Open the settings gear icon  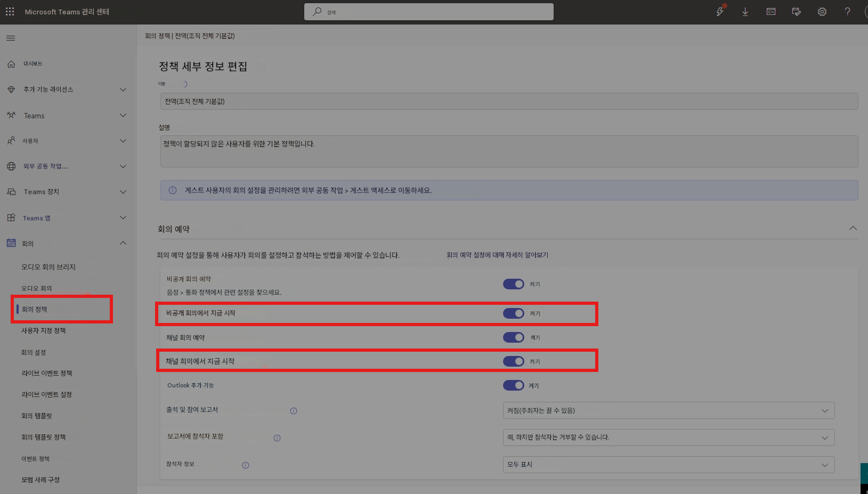(x=822, y=12)
